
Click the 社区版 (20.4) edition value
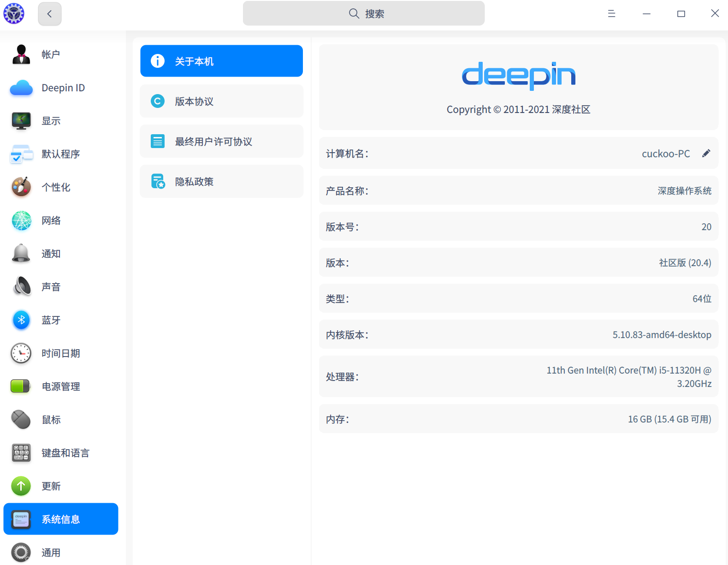click(x=685, y=263)
